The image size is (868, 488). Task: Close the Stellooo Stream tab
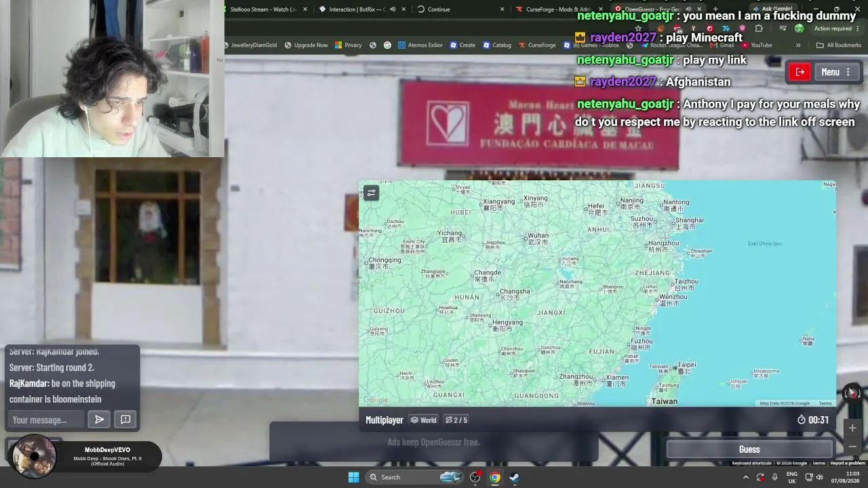305,9
